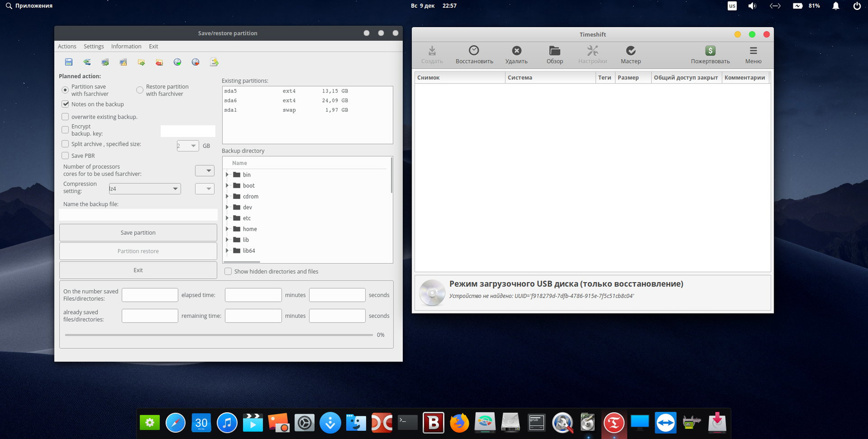Open the lz4 compression setting dropdown
Screen dimensions: 868x439
(x=145, y=189)
